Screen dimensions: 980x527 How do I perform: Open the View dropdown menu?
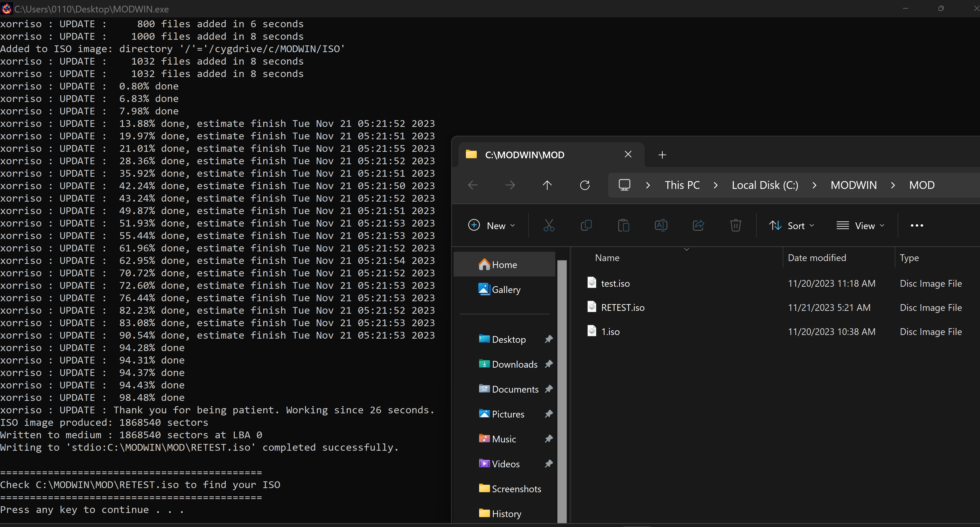[860, 225]
